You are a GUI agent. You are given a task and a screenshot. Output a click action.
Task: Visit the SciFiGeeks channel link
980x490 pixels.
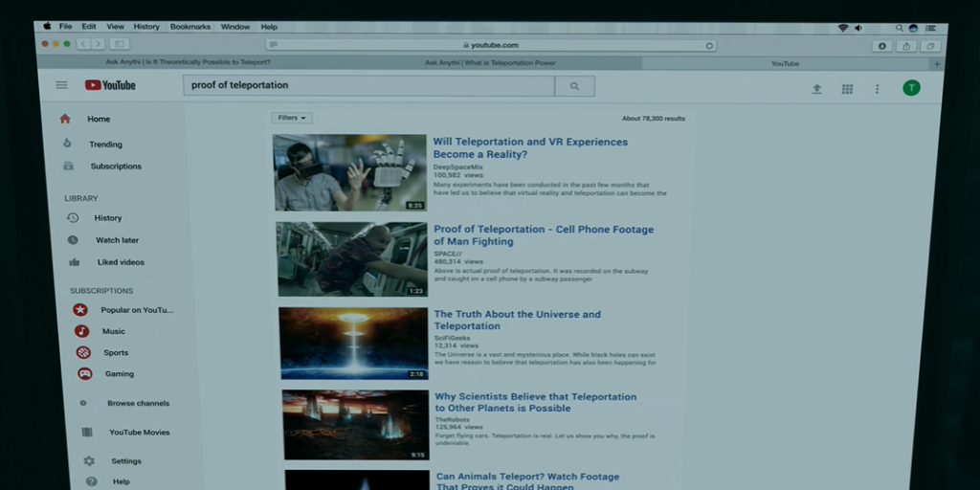pos(453,338)
